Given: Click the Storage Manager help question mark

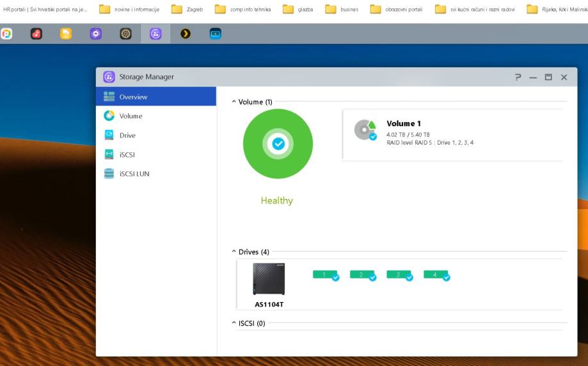Looking at the screenshot, I should point(518,77).
